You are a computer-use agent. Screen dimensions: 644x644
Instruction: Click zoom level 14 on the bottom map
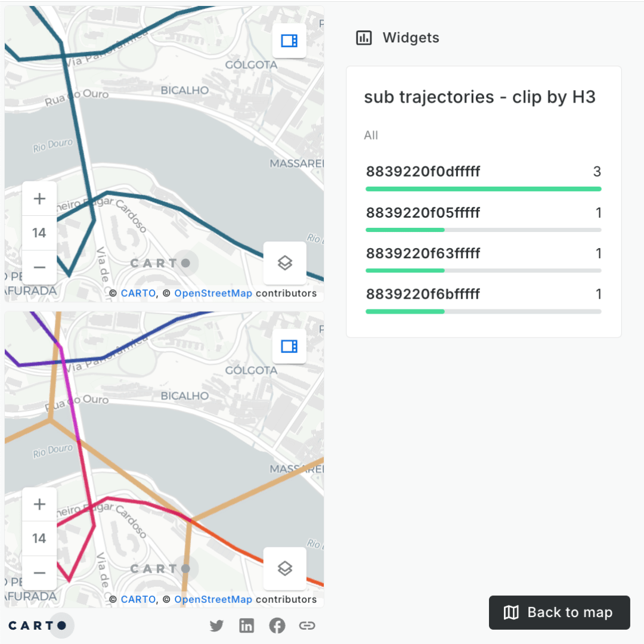(x=39, y=538)
